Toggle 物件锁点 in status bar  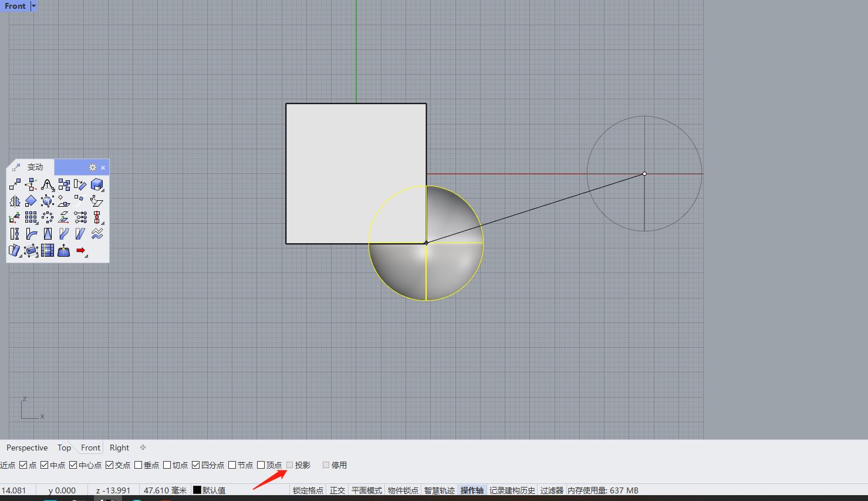click(x=403, y=490)
